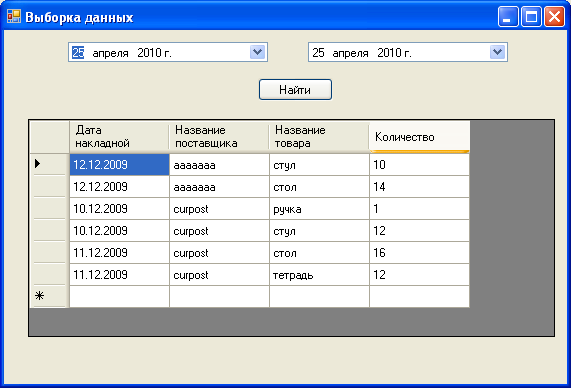Click the month апреля in the first date field
Image resolution: width=571 pixels, height=388 pixels.
point(110,53)
